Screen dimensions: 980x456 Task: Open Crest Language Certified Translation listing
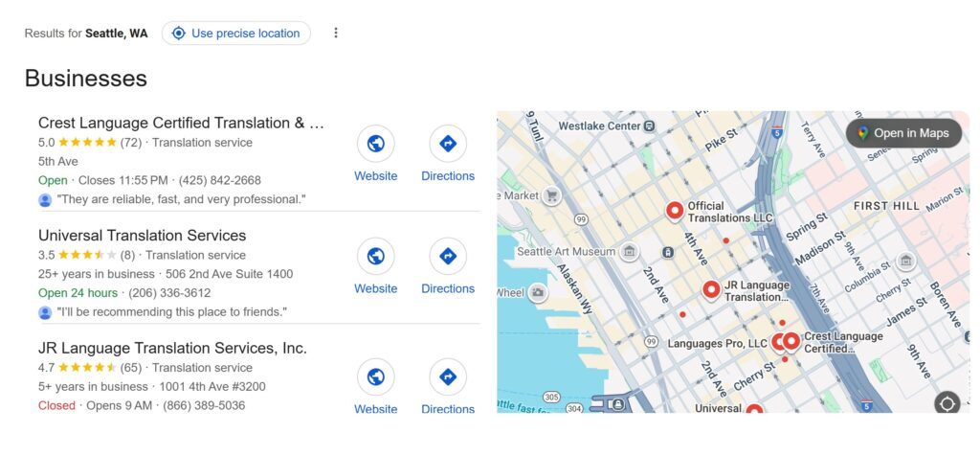tap(181, 123)
